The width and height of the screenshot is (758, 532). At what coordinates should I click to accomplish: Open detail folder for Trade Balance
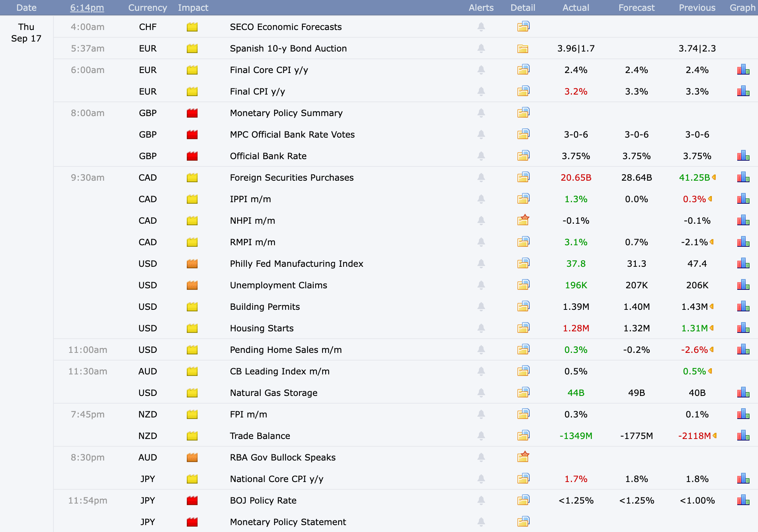pos(523,436)
